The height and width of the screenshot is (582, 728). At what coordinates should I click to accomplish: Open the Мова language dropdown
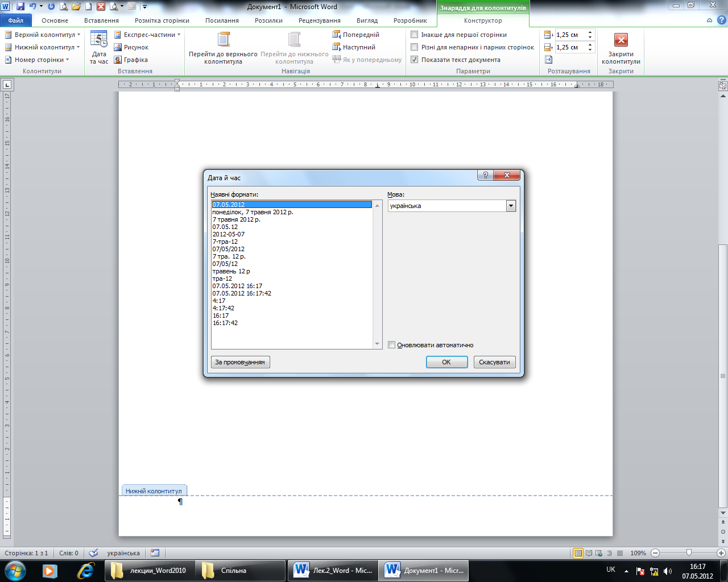(511, 206)
